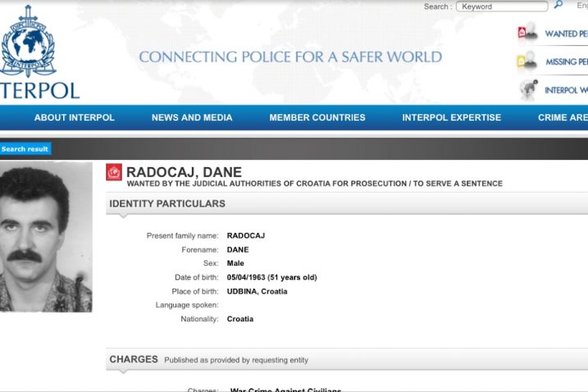Open the Wanted Persons link
The width and height of the screenshot is (588, 392).
coord(566,34)
